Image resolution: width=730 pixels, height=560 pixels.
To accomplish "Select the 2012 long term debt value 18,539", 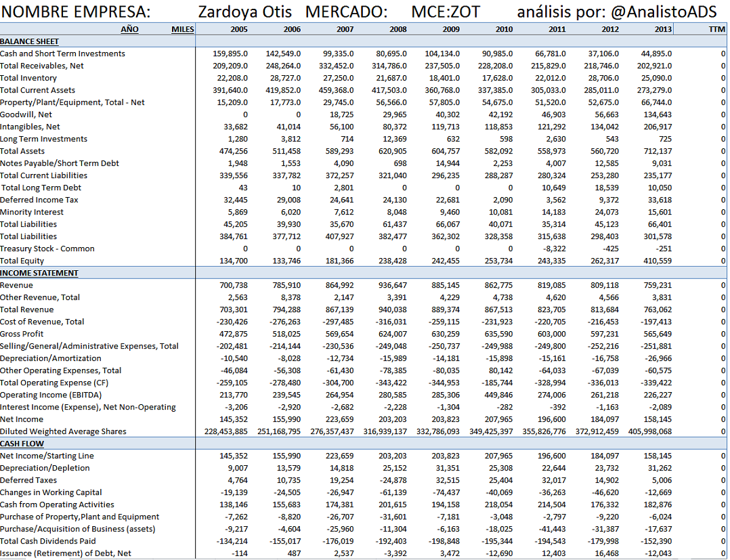I will [607, 188].
